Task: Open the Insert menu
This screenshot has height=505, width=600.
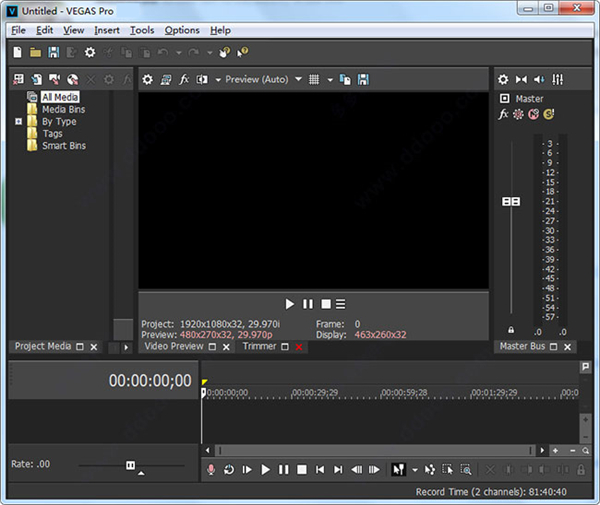Action: 107,30
